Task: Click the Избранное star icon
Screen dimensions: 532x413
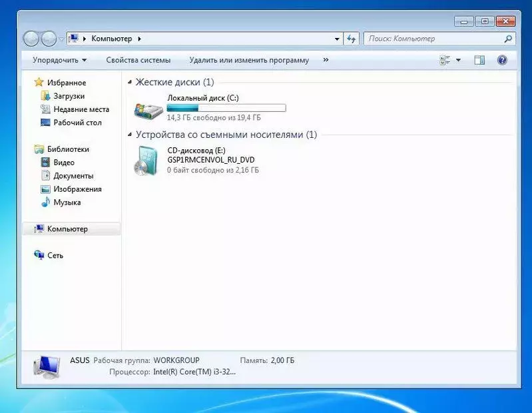Action: tap(39, 82)
